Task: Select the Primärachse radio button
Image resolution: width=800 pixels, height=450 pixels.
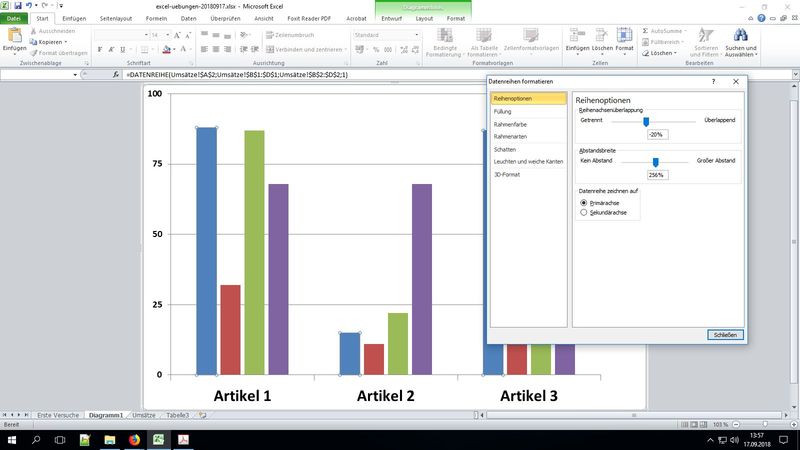Action: [x=584, y=203]
